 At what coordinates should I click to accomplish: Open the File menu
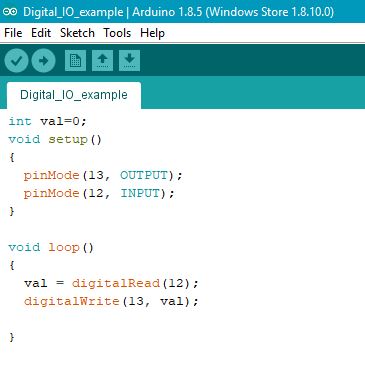(13, 33)
